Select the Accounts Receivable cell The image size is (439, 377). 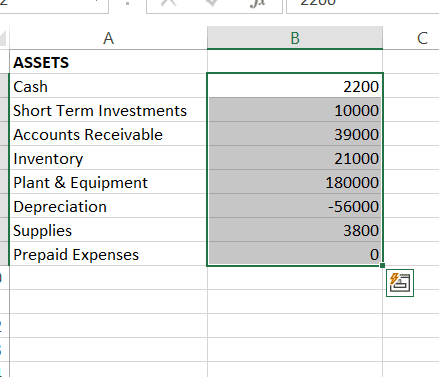[x=108, y=134]
